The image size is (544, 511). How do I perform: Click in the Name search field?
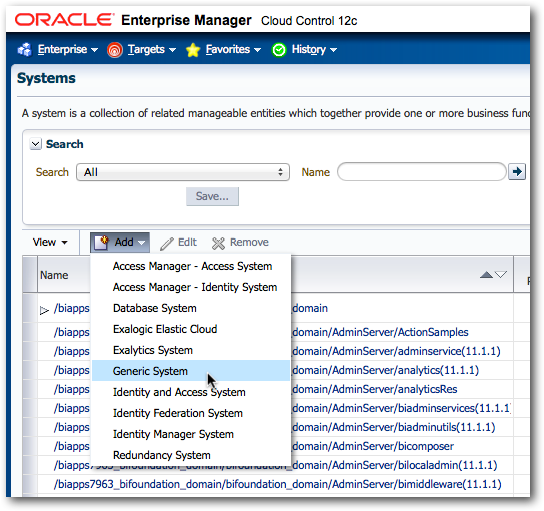pyautogui.click(x=422, y=172)
